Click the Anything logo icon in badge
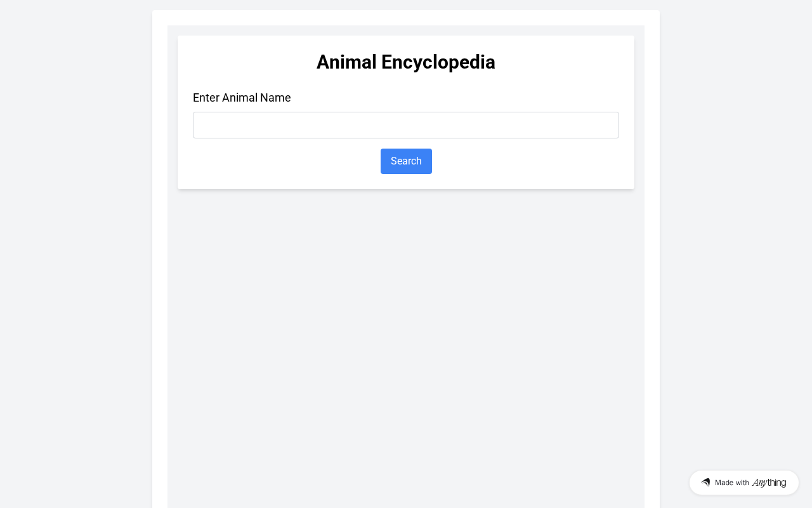The image size is (812, 508). point(705,483)
